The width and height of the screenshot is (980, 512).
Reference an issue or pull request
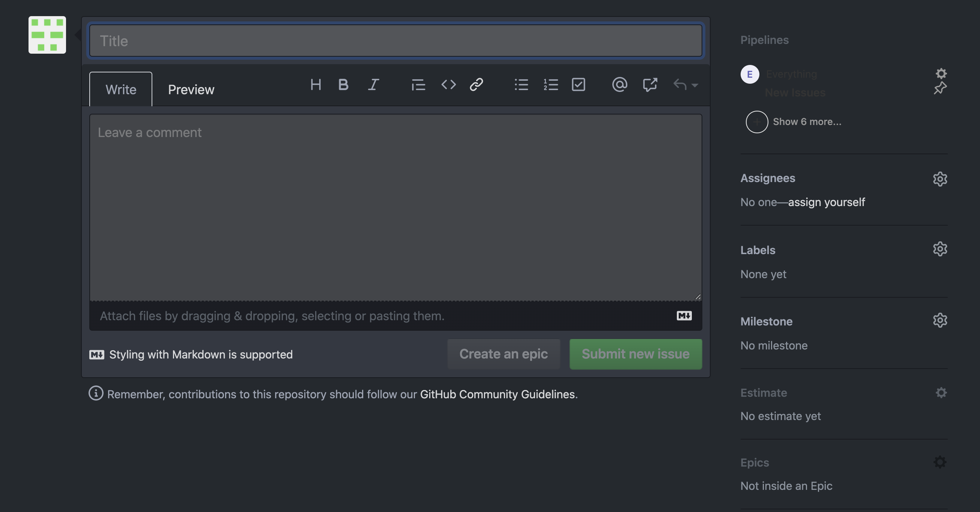[x=650, y=84]
